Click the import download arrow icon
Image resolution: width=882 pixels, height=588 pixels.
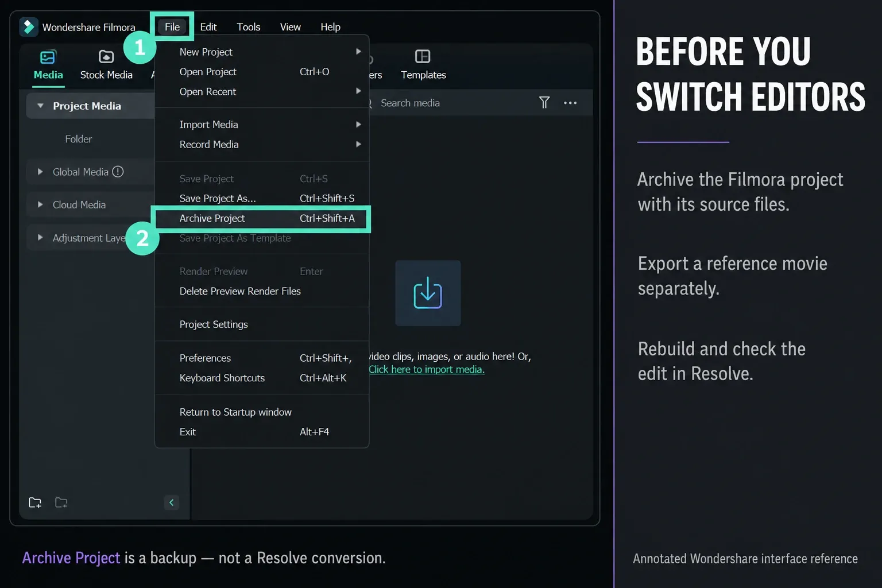pyautogui.click(x=428, y=293)
